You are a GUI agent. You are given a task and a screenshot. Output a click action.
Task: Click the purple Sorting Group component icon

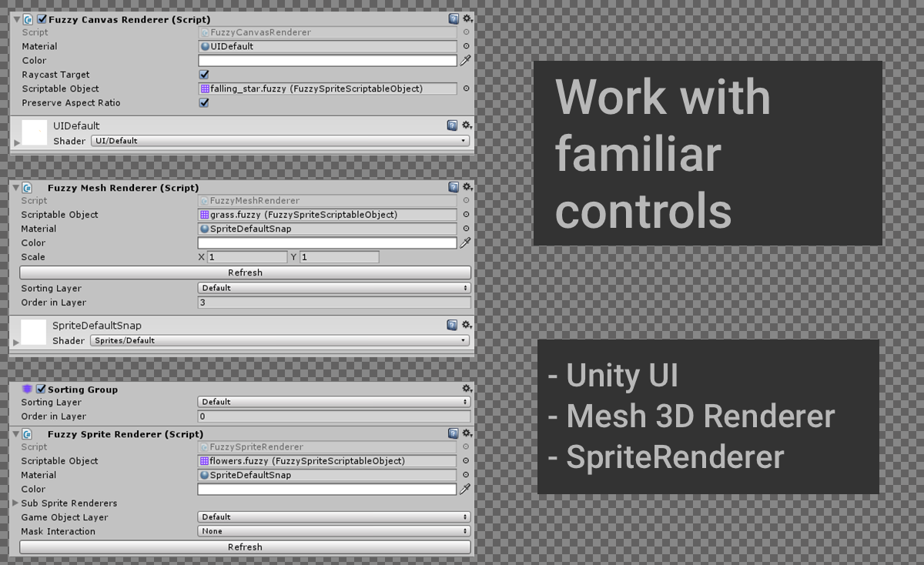click(28, 389)
